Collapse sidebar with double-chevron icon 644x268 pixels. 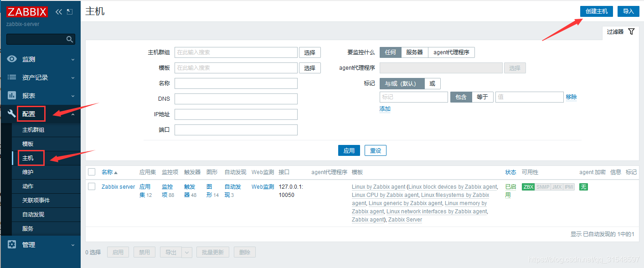point(58,12)
